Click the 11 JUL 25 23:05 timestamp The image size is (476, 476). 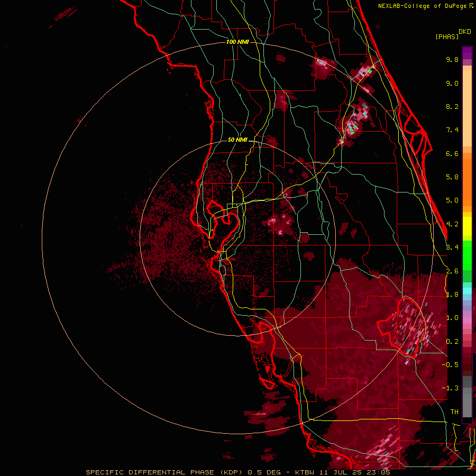click(355, 472)
